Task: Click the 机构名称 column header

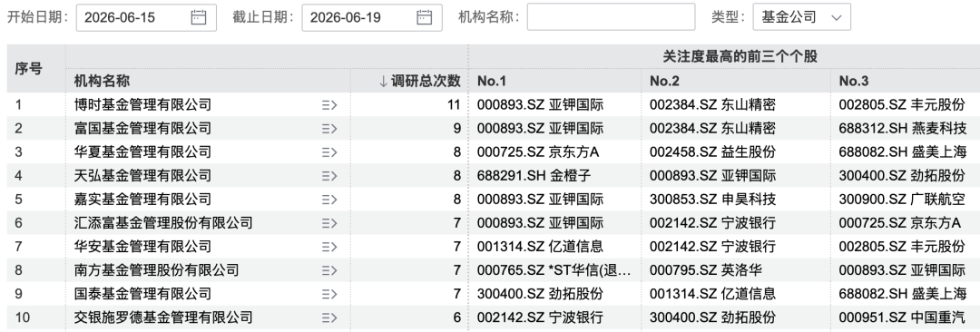Action: 102,82
